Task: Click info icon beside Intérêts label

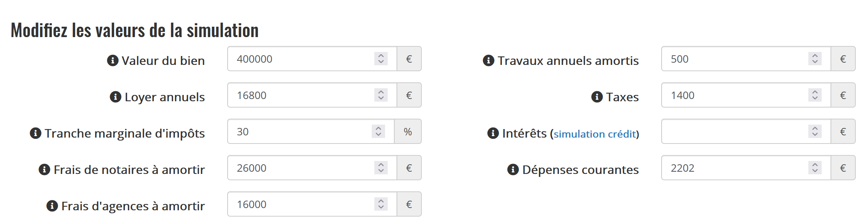Action: coord(493,133)
